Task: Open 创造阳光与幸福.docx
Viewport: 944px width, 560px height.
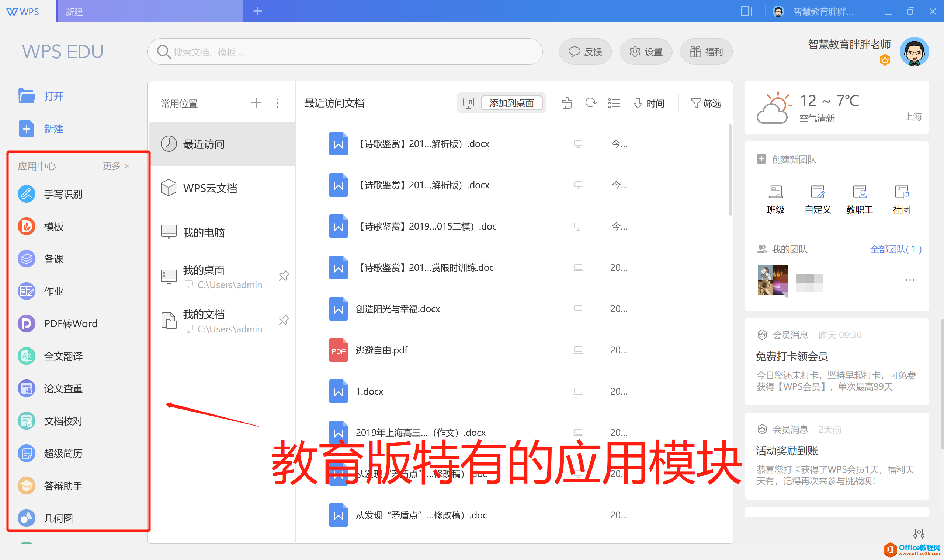Action: click(x=398, y=309)
